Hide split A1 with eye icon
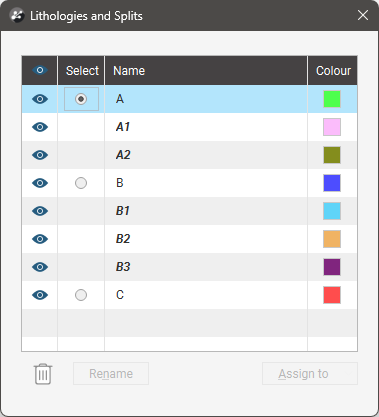This screenshot has width=379, height=417. point(40,127)
